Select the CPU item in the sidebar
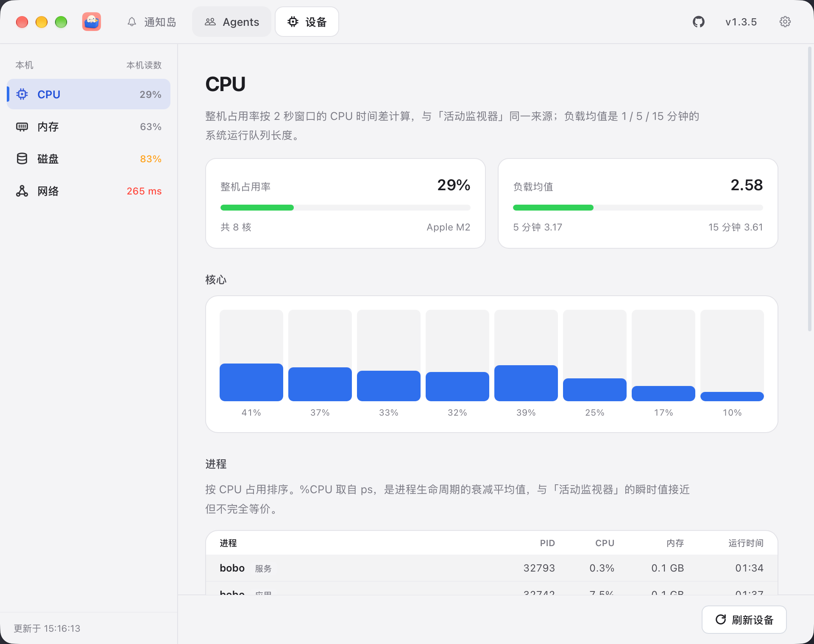Screen dimensions: 814x644 click(x=89, y=94)
